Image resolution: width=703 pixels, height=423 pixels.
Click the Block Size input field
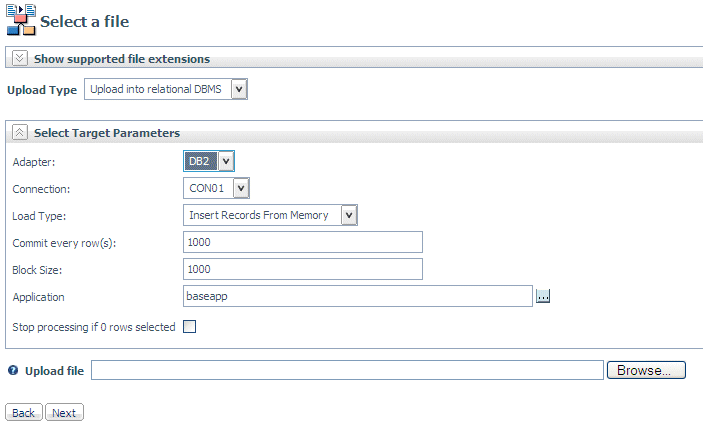[x=303, y=269]
